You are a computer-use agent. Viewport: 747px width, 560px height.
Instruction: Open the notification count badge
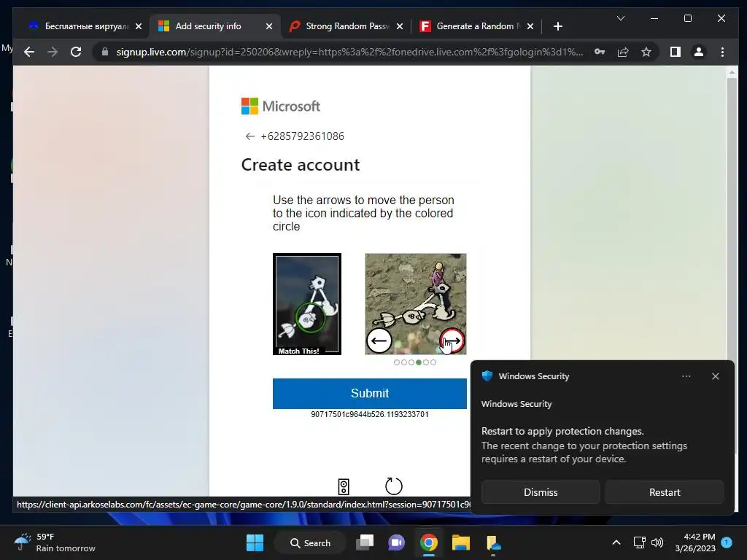pos(727,542)
